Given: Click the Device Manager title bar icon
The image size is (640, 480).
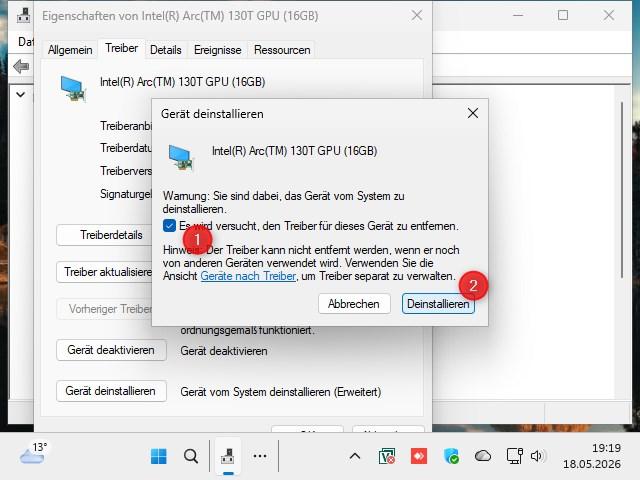Looking at the screenshot, I should click(24, 16).
